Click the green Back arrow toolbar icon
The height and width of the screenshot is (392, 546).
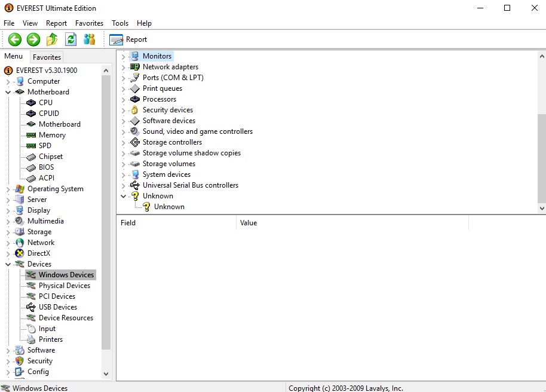point(14,39)
